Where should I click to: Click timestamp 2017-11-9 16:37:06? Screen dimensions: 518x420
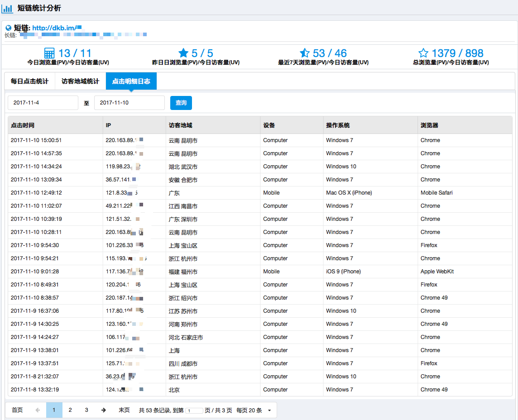tap(35, 311)
